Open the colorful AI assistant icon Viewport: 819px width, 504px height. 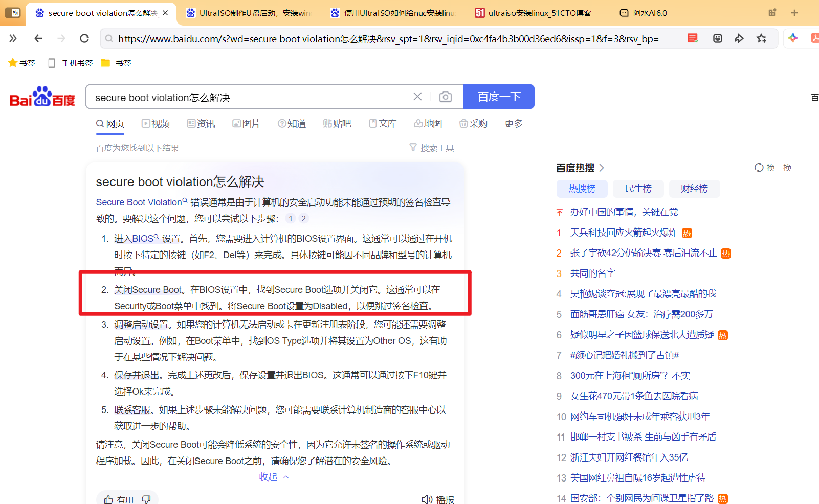point(793,38)
